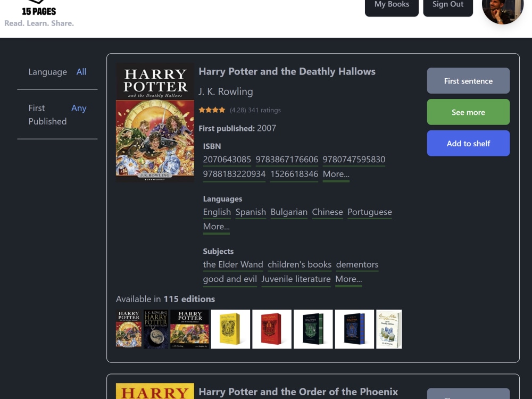Click the 115 editions text

pos(189,299)
